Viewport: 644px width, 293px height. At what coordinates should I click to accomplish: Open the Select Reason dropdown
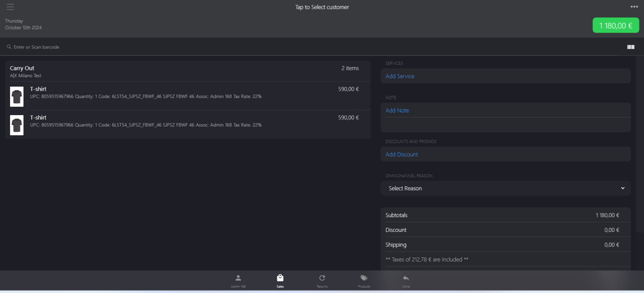point(506,189)
